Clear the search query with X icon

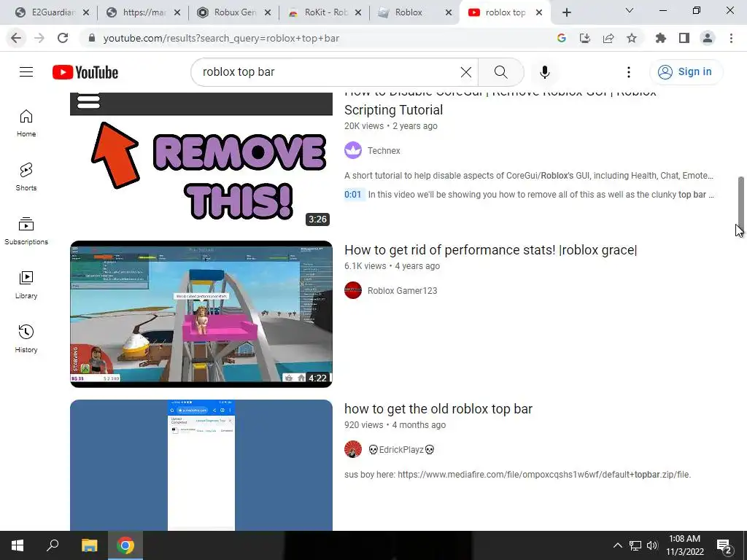pyautogui.click(x=466, y=72)
